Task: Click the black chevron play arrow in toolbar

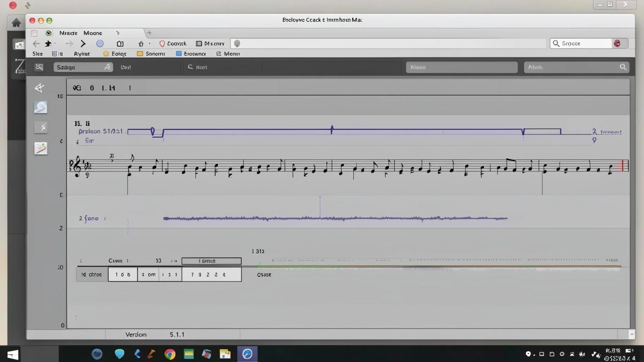Action: point(83,43)
